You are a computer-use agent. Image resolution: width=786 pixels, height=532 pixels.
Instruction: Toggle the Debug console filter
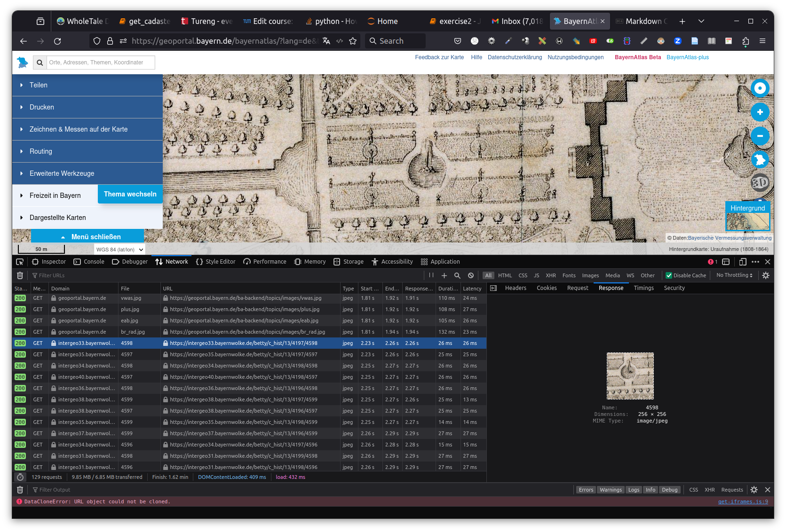click(x=670, y=490)
